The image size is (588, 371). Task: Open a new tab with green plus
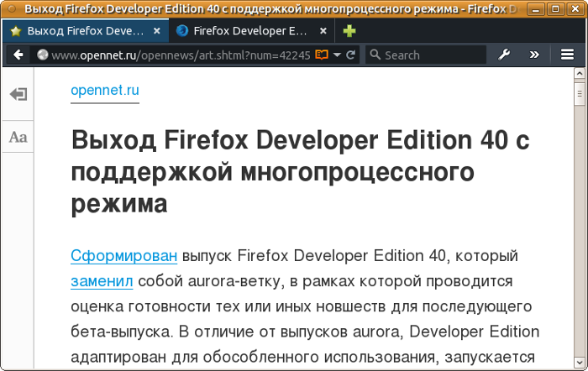pyautogui.click(x=349, y=31)
